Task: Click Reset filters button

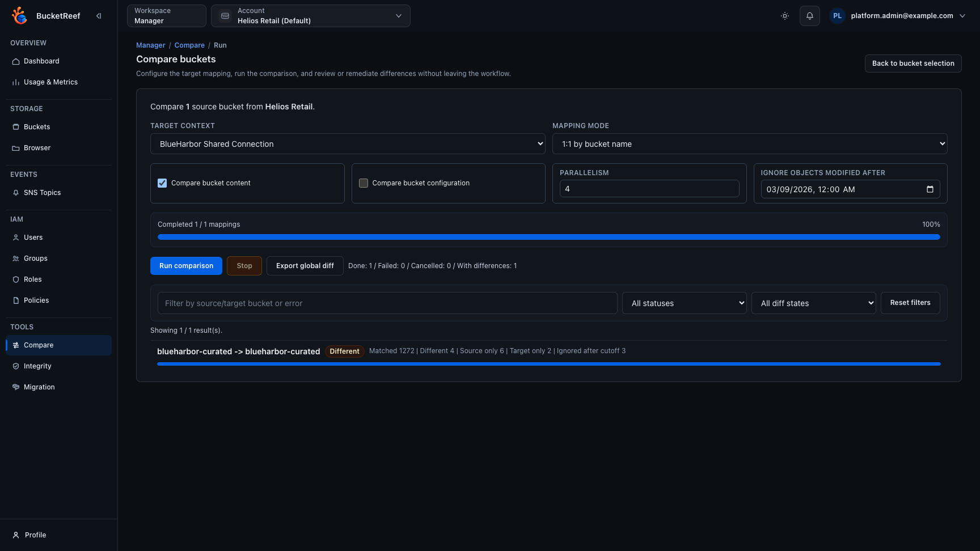Action: pos(910,303)
